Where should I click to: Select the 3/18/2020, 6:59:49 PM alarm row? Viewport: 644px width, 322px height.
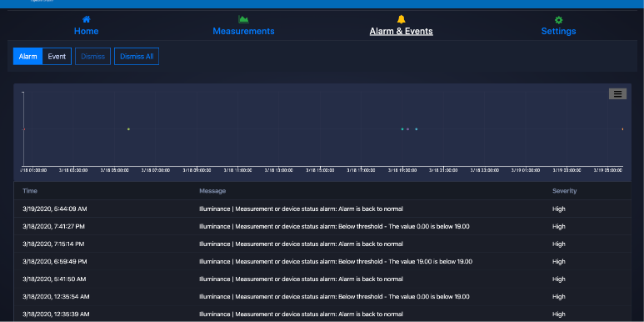coord(322,262)
